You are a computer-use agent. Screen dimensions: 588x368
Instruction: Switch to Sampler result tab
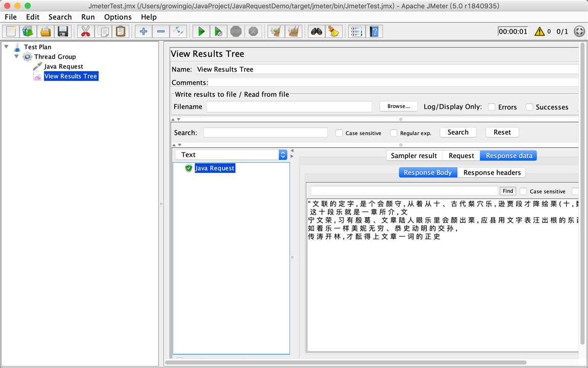pyautogui.click(x=414, y=155)
